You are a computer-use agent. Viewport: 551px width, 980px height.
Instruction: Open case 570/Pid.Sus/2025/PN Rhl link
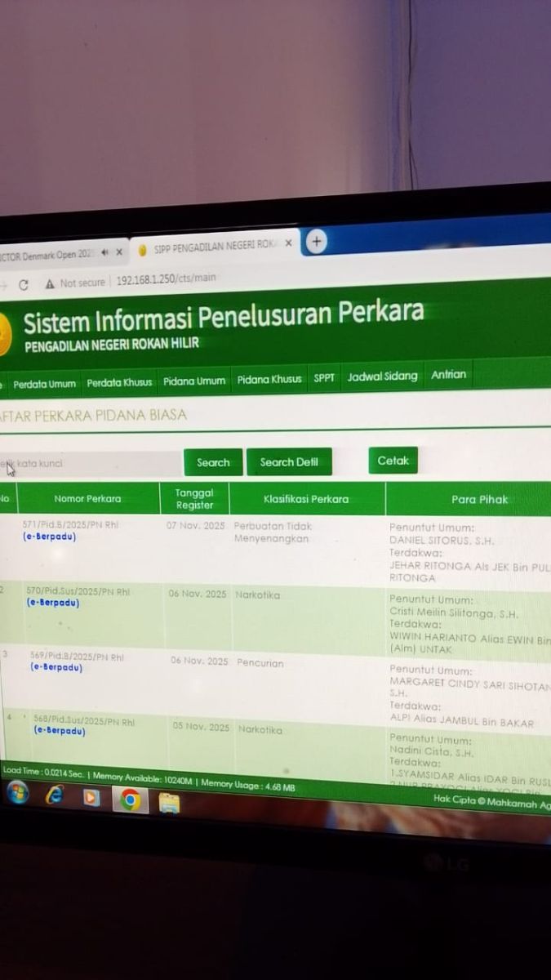[68, 590]
